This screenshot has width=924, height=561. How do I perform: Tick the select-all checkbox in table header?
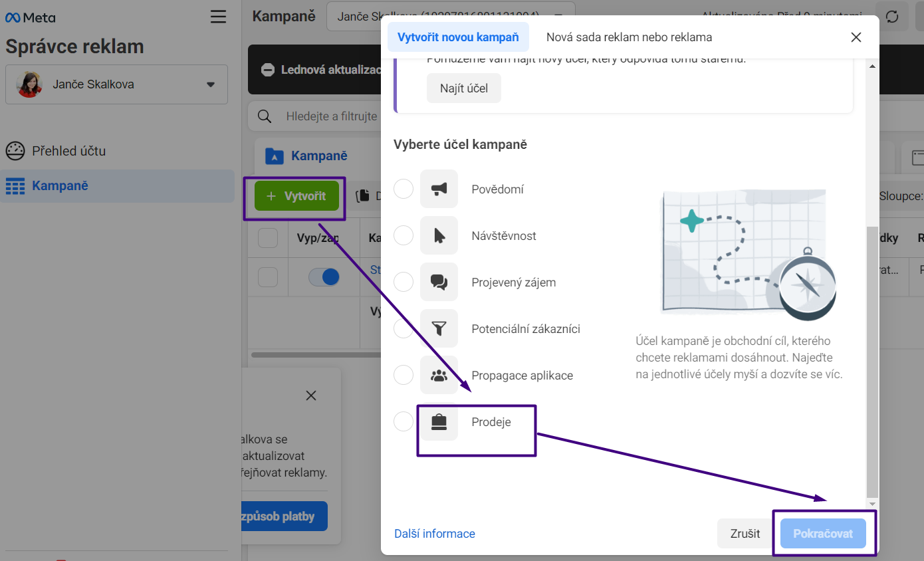(268, 238)
